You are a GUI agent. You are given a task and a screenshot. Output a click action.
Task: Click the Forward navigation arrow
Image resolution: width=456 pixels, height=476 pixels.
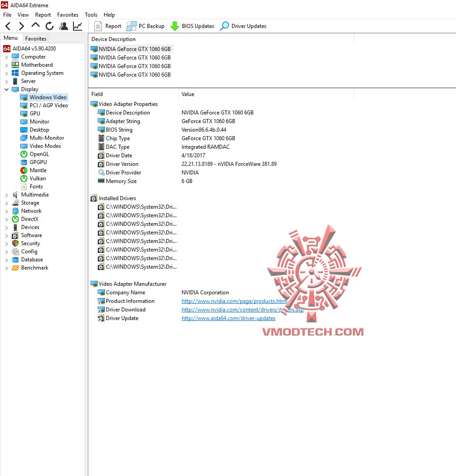(x=21, y=26)
